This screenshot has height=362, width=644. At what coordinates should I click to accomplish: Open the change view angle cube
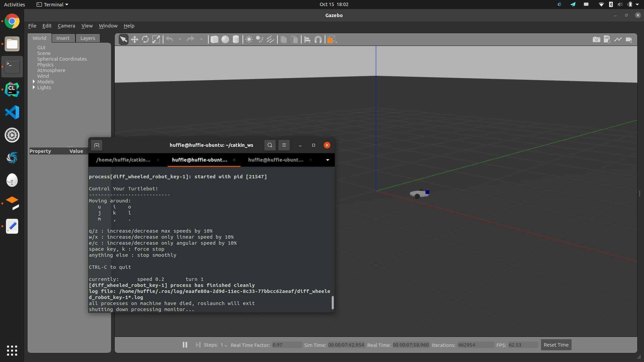[x=332, y=40]
